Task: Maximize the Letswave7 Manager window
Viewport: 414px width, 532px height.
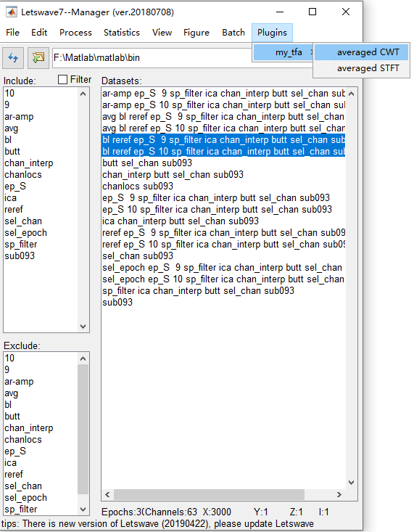Action: pos(312,12)
